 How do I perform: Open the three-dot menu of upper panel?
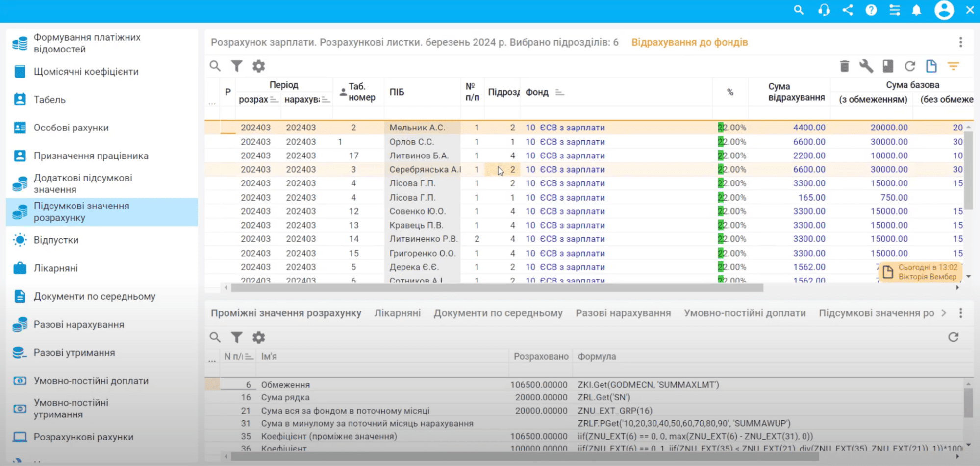tap(961, 42)
